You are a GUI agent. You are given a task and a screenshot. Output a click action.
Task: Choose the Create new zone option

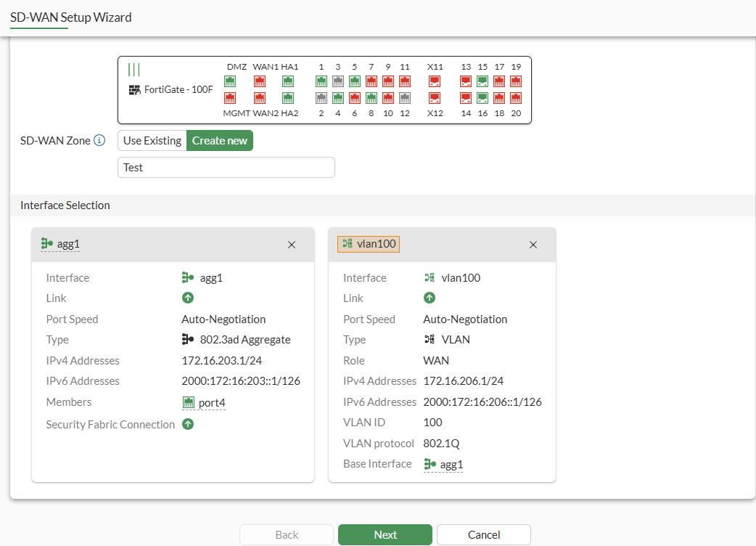pyautogui.click(x=220, y=141)
